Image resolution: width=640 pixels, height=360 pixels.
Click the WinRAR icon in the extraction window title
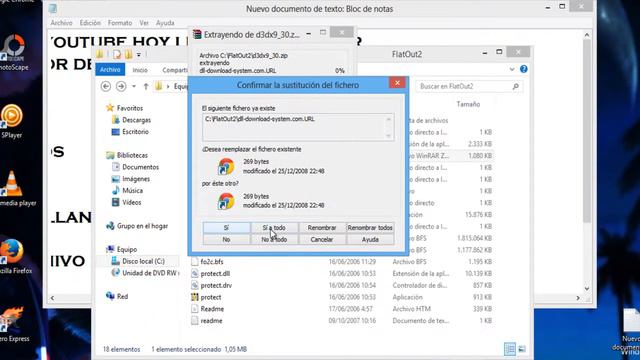(197, 34)
